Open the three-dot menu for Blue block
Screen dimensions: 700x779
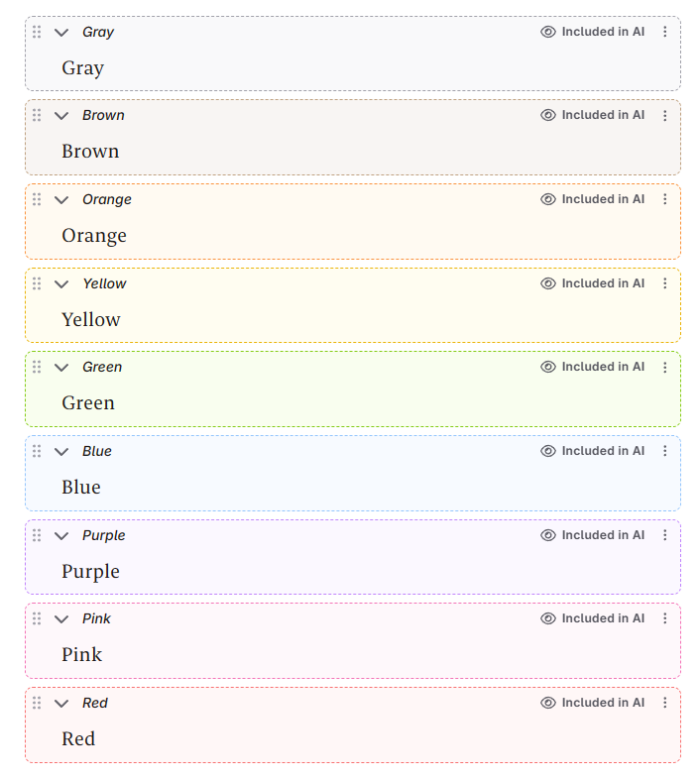(664, 451)
